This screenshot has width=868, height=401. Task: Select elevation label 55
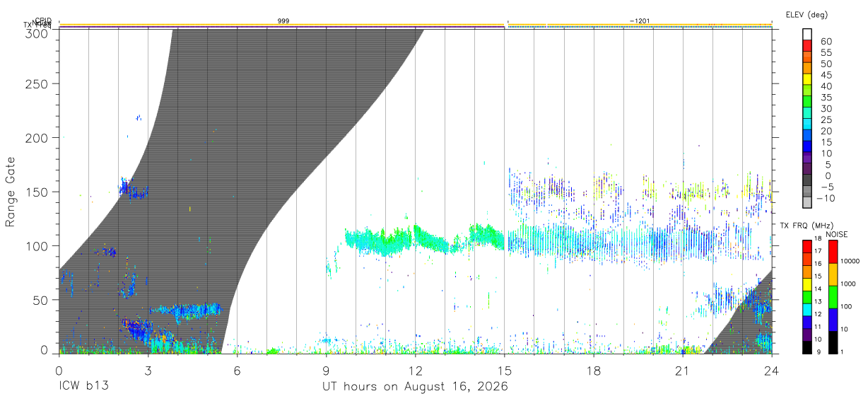825,52
